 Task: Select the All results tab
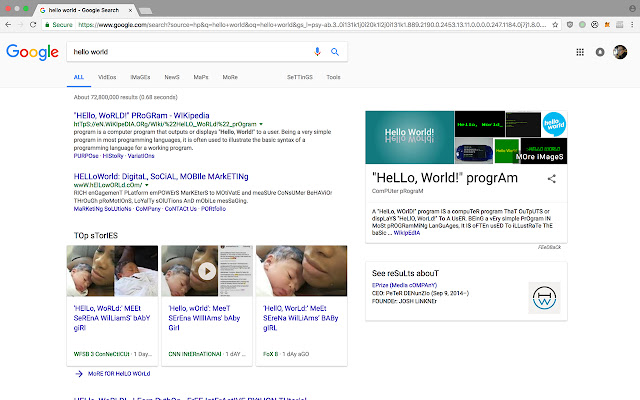pos(78,77)
